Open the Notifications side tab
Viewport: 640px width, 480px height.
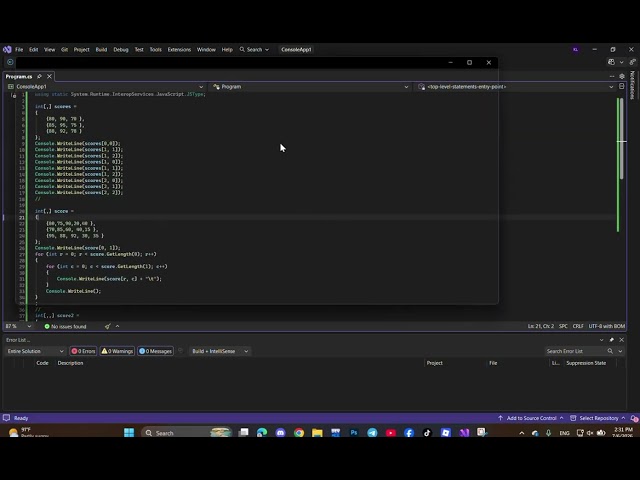pyautogui.click(x=632, y=85)
